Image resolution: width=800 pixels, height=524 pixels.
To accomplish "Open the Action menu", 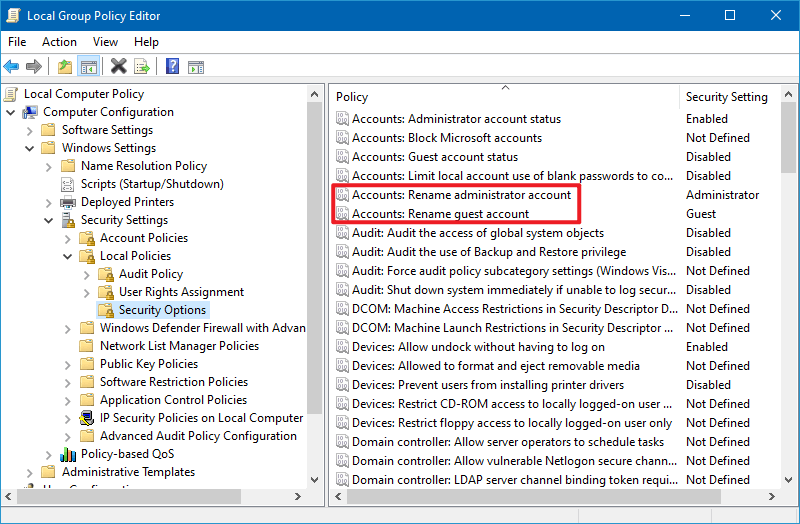I will (x=59, y=42).
